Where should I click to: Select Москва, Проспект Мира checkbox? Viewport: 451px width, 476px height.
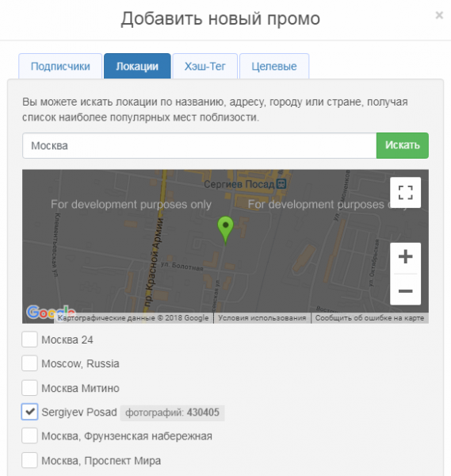(29, 460)
